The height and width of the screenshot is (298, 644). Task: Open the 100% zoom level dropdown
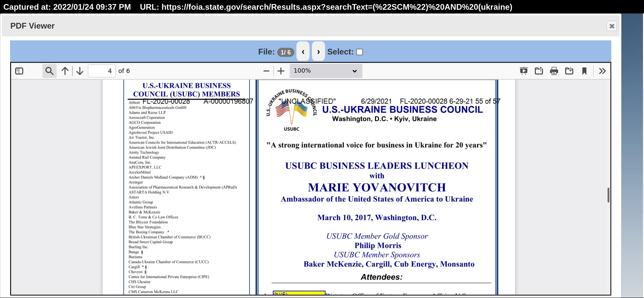click(326, 71)
